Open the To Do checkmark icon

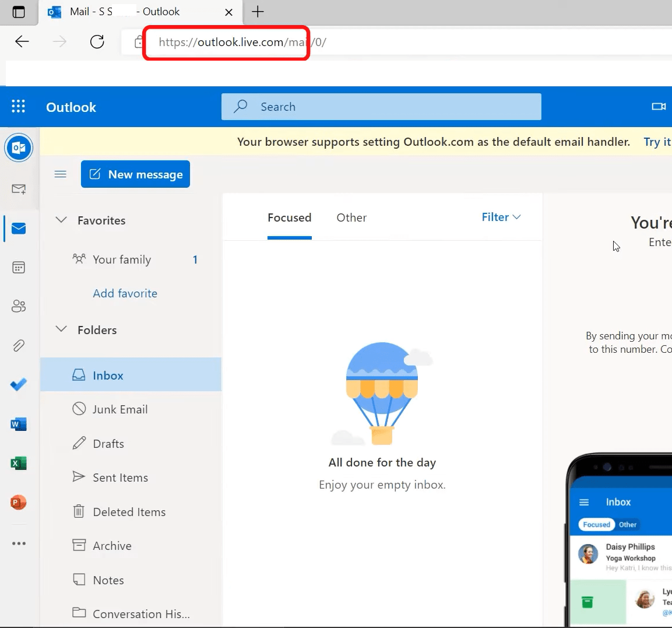point(19,384)
